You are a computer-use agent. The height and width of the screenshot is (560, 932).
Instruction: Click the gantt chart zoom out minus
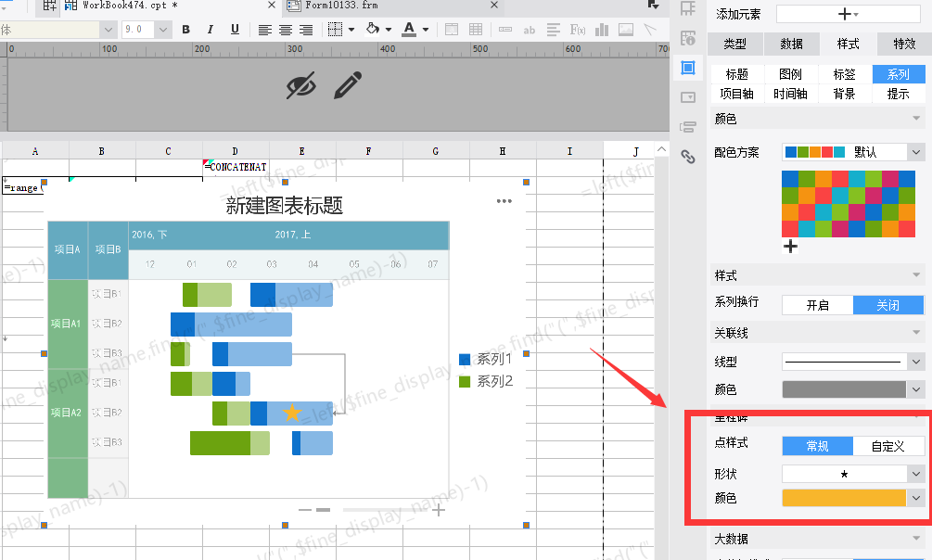pos(305,510)
